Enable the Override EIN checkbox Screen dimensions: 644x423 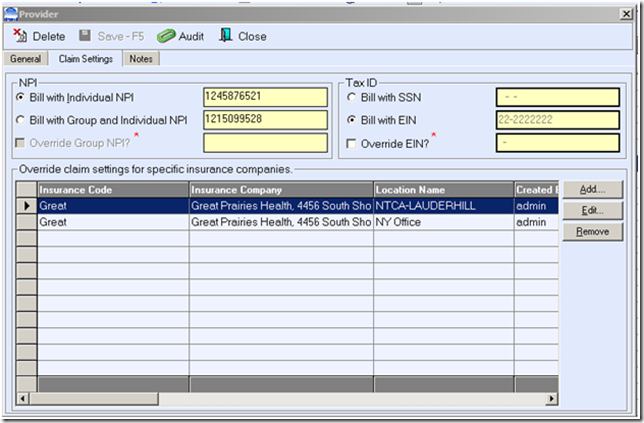pos(351,144)
